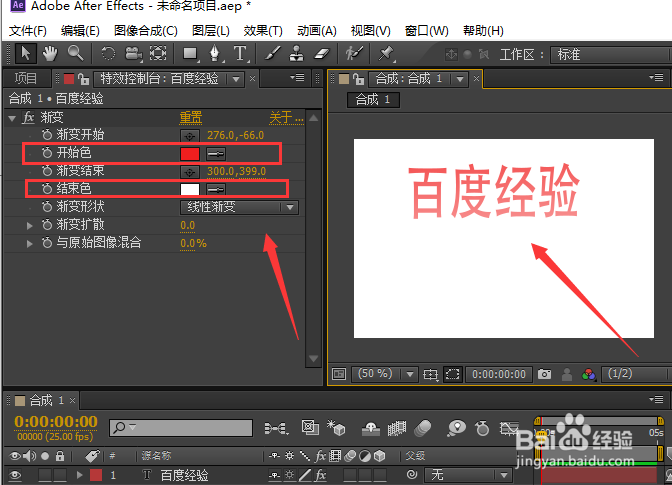Toggle motion blur enable in the timeline toolbar
Viewport: 672px width, 485px height.
(x=423, y=428)
